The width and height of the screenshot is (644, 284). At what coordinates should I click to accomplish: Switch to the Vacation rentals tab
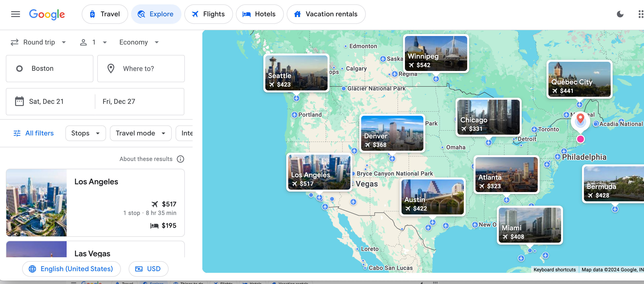[x=326, y=14]
